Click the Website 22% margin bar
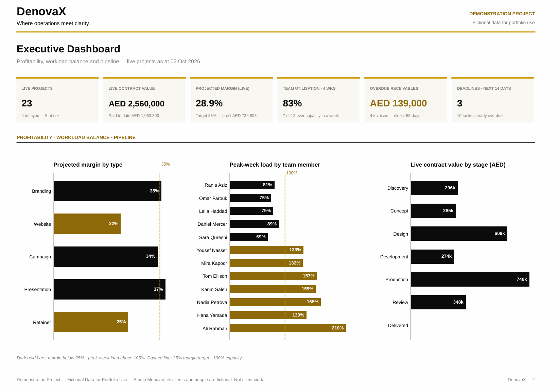This screenshot has width=559, height=392. [87, 224]
